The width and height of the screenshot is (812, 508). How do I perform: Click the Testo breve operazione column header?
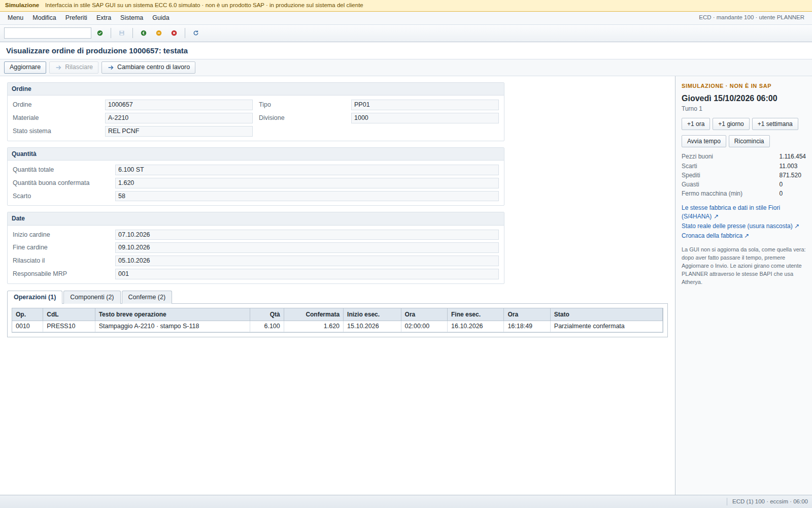[x=173, y=314]
